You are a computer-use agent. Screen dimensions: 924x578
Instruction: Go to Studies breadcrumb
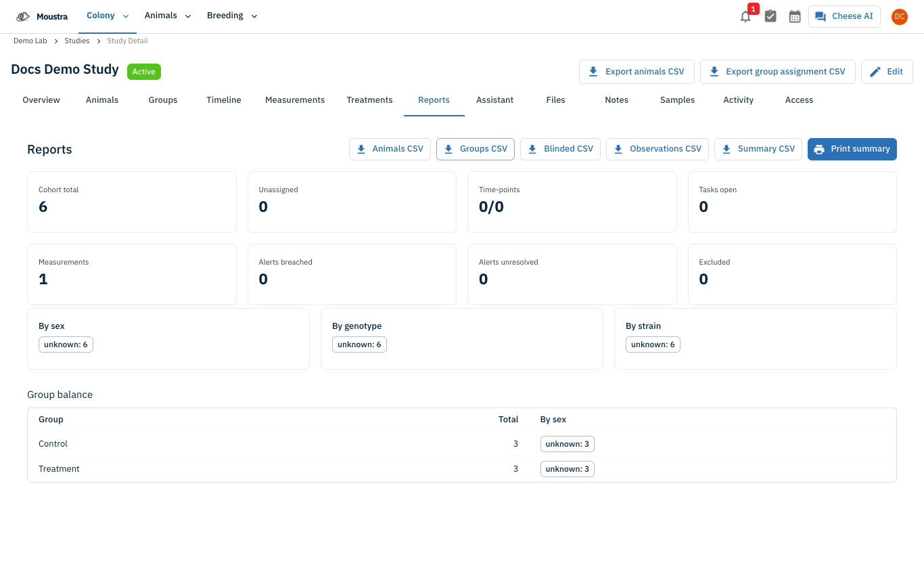(x=77, y=41)
